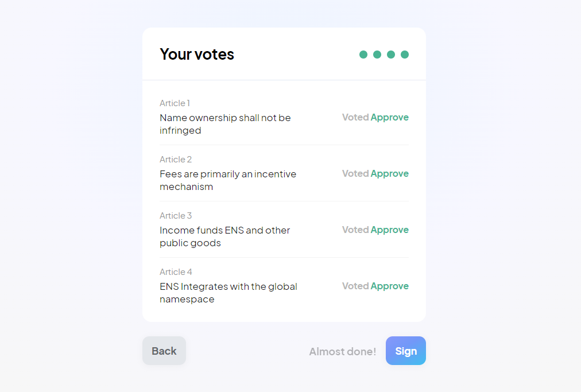Select 'Name ownership shall not be infringed' row
This screenshot has height=392, width=581.
[225, 124]
